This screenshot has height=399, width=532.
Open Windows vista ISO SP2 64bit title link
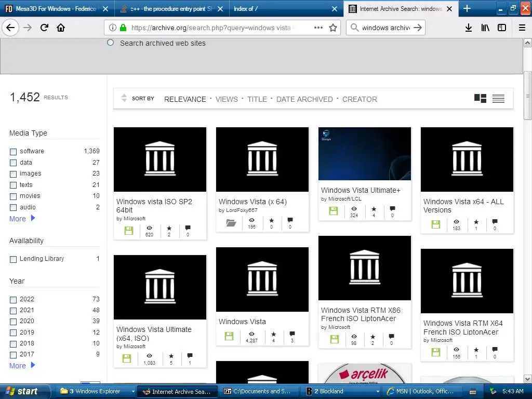[x=154, y=206]
